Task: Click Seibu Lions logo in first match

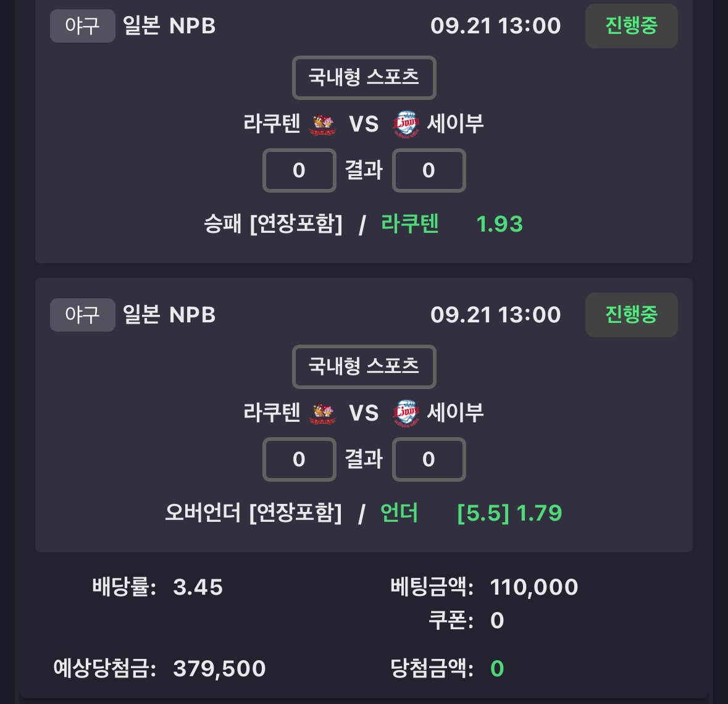Action: (x=406, y=124)
